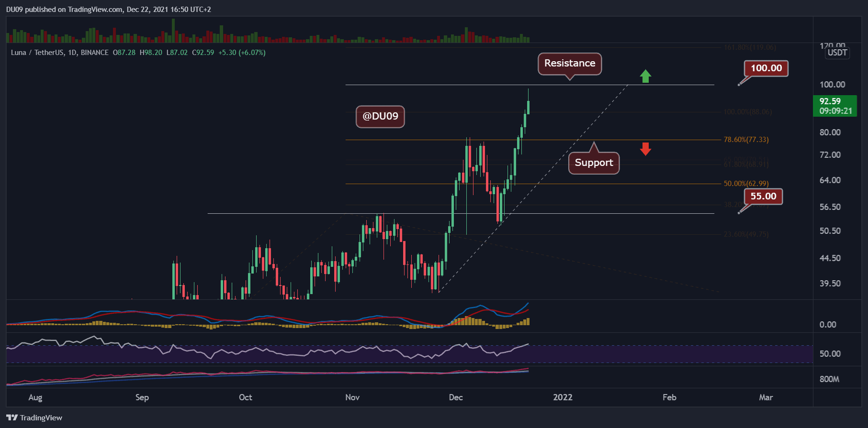Click the red down arrow near Support
Screen dimensions: 868x428
[645, 149]
